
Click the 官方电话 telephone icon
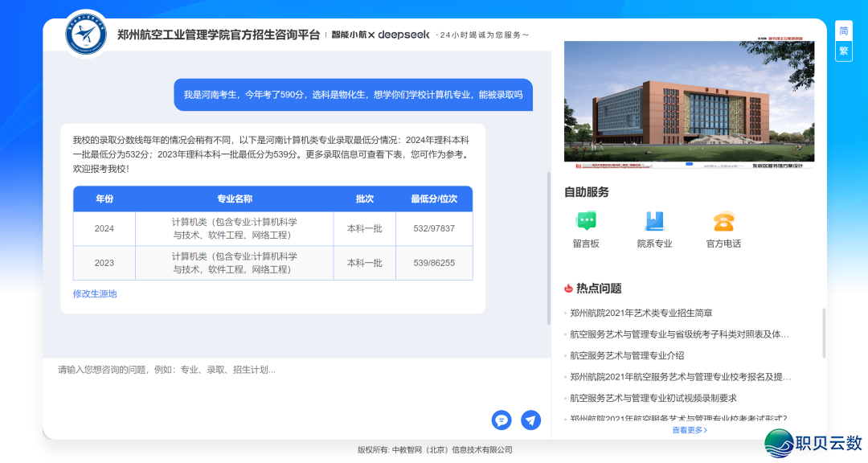(723, 221)
